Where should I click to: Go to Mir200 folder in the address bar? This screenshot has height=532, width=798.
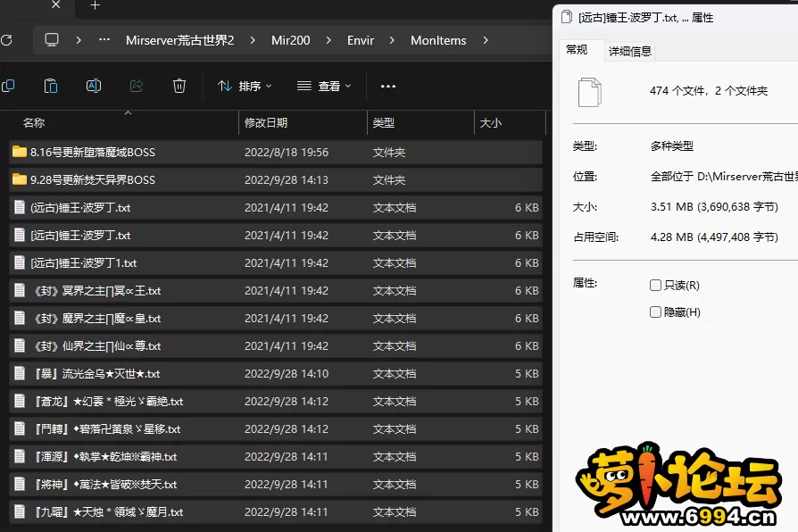click(x=291, y=40)
